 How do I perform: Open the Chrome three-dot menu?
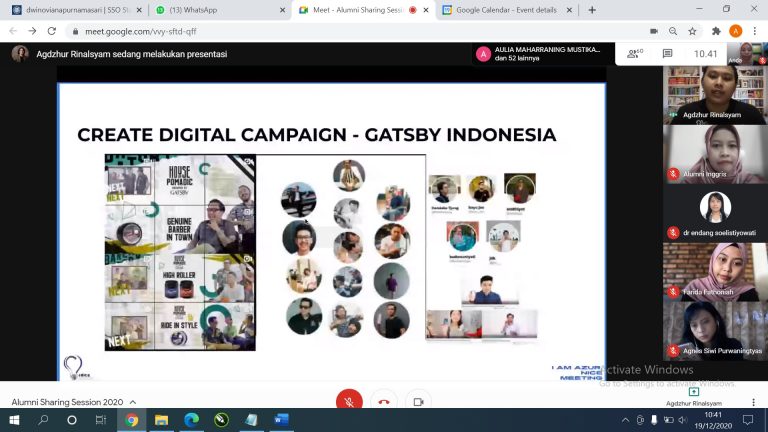click(755, 31)
